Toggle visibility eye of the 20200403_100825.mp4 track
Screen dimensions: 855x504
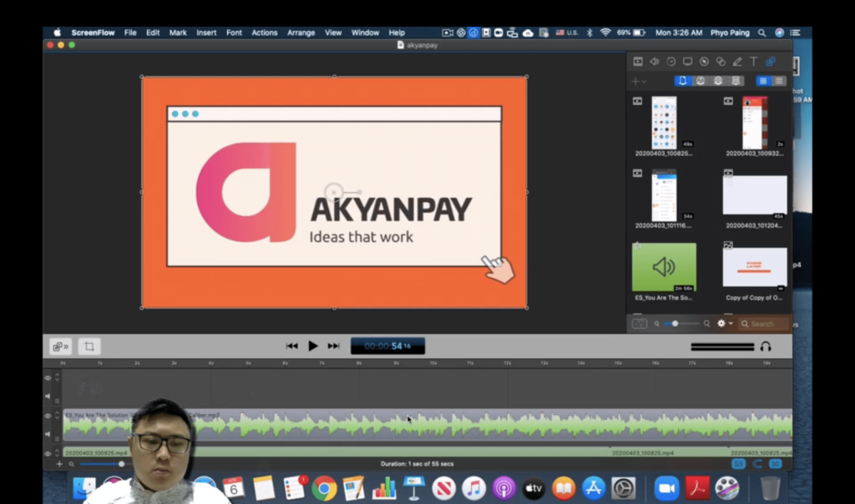pos(48,453)
